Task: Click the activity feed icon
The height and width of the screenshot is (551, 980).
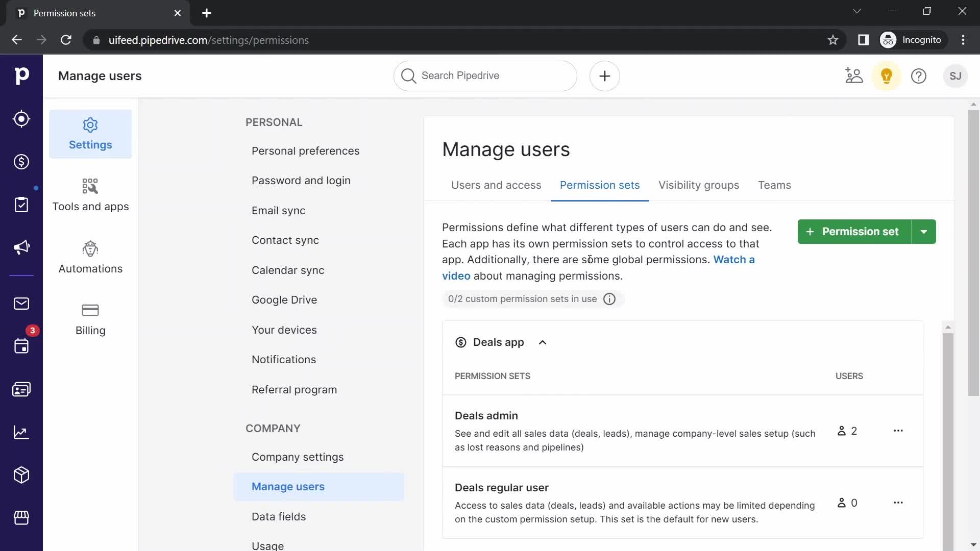Action: click(x=21, y=346)
